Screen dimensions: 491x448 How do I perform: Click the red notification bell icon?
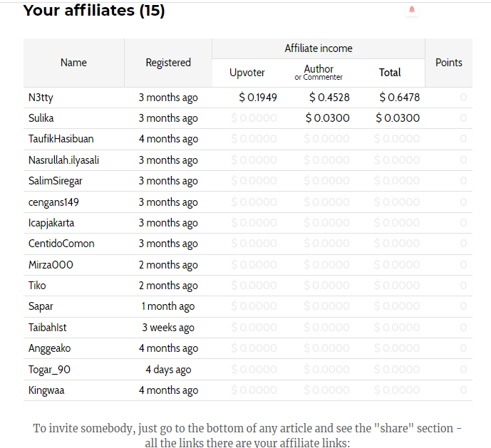click(x=412, y=9)
